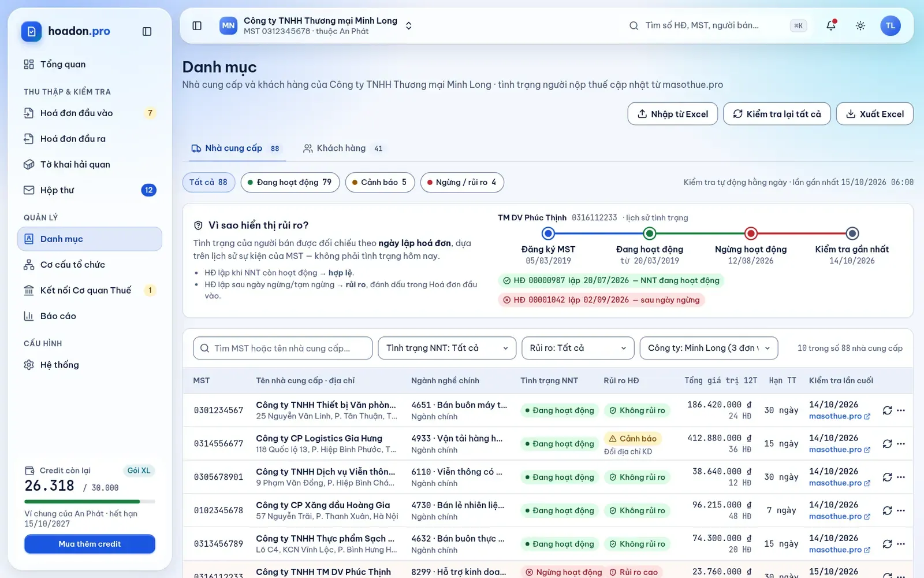Image resolution: width=924 pixels, height=578 pixels.
Task: Click Ngừng hoạt động timeline marker
Action: (x=751, y=234)
